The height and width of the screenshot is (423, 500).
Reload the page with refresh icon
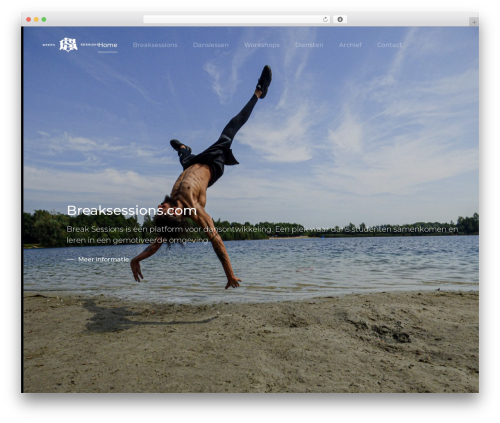(325, 20)
